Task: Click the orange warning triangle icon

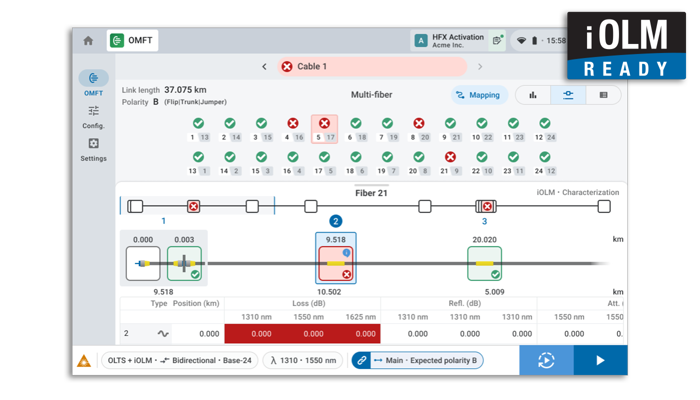Action: point(84,361)
